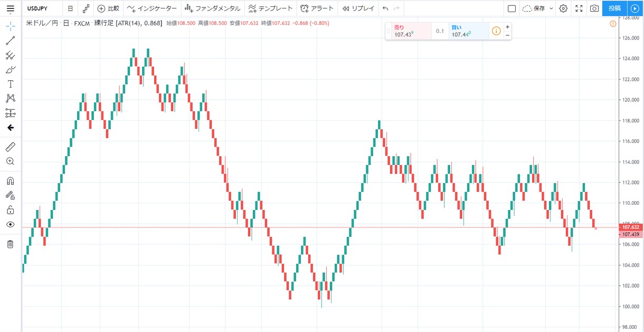Take a chart snapshot with camera icon
This screenshot has height=332, width=644.
pyautogui.click(x=594, y=8)
